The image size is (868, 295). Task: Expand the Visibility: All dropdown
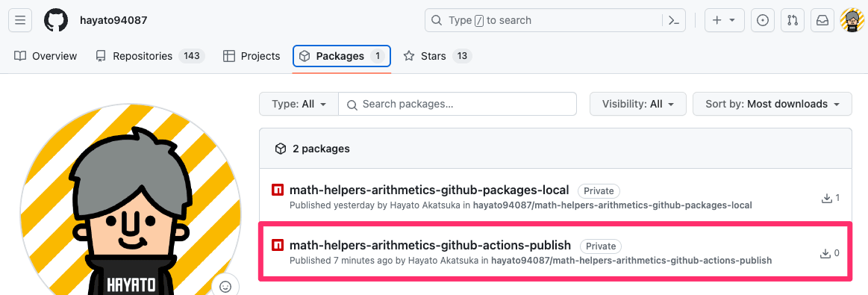(637, 104)
